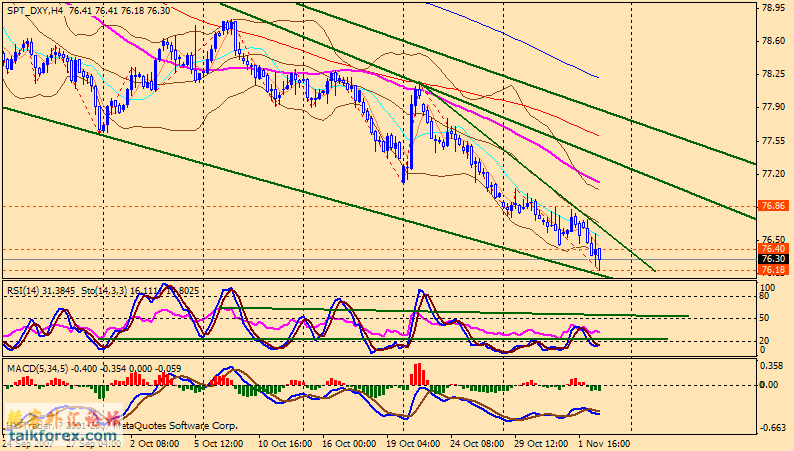794x451 pixels.
Task: Click the 0.00 value on MACD scale
Action: 770,385
